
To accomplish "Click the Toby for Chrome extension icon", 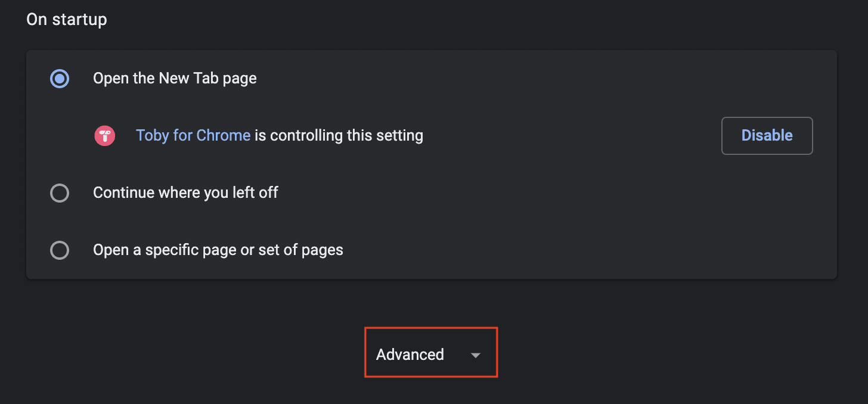I will (105, 136).
